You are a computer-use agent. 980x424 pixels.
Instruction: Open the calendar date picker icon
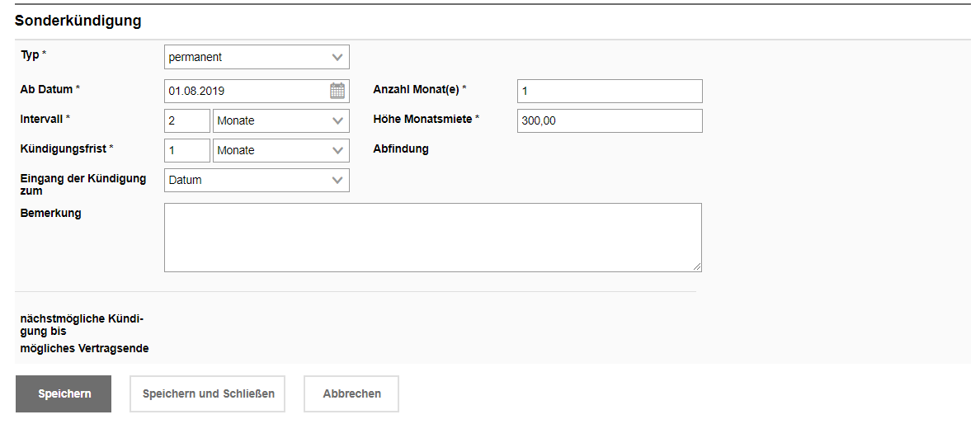[x=337, y=91]
